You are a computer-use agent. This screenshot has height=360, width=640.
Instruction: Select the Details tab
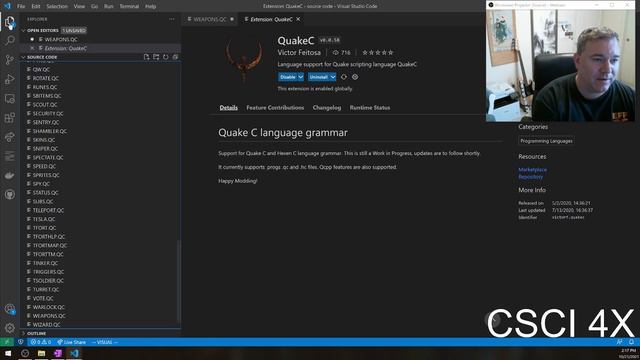(x=229, y=108)
